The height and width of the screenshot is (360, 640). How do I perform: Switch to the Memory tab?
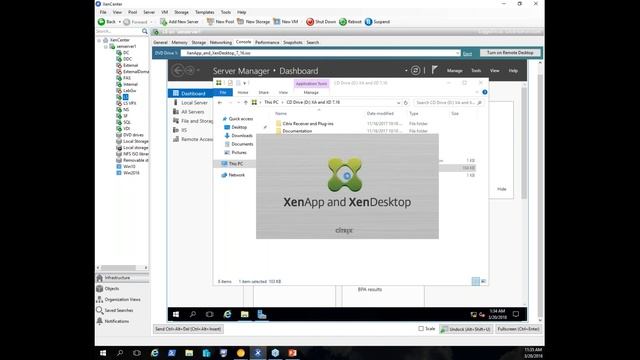click(179, 42)
